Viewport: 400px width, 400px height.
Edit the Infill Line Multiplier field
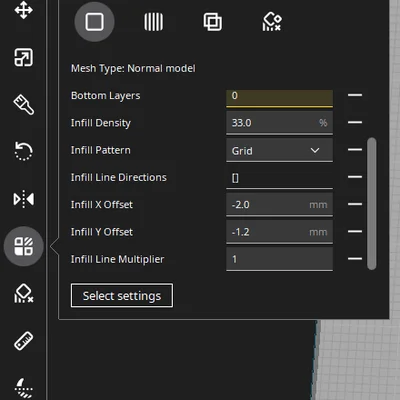[x=279, y=259]
